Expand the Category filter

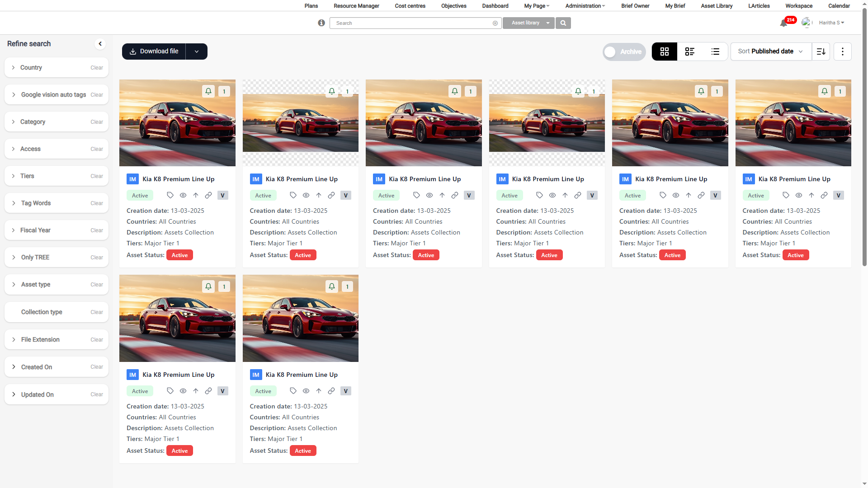point(14,122)
